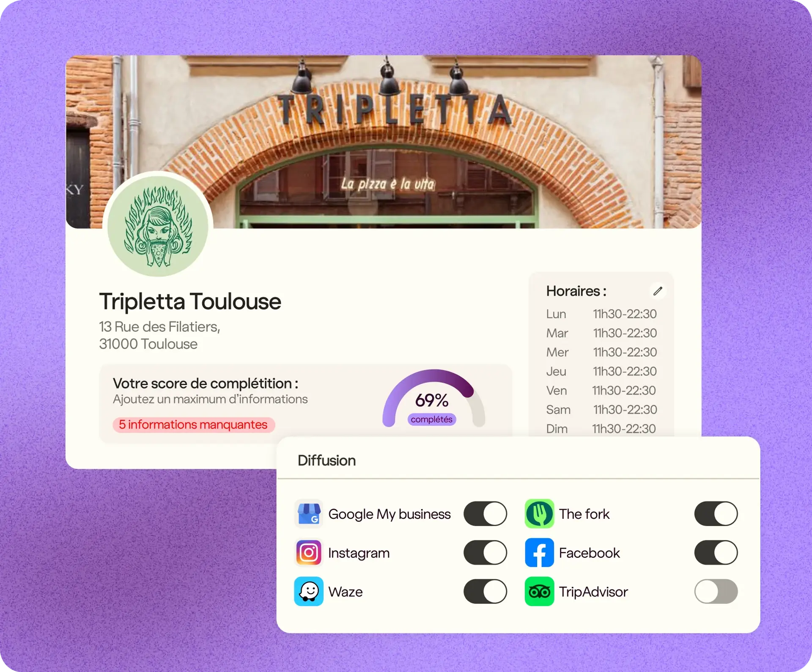Click the The fork logo icon
This screenshot has width=812, height=672.
(539, 514)
